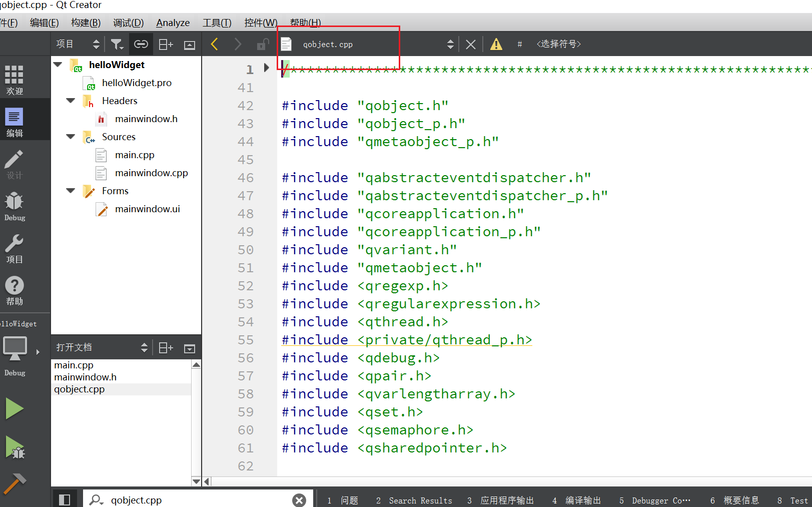The image size is (812, 507).
Task: Go back in navigation history
Action: (215, 44)
